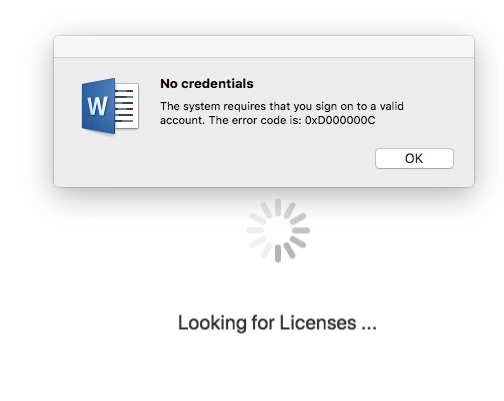Click the lined document page of the Word icon
Screen dimensions: 504x401
[x=127, y=106]
